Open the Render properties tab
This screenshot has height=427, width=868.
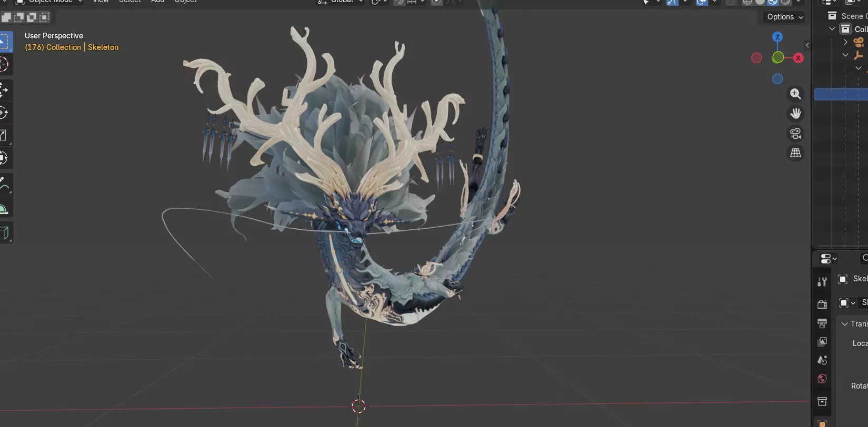tap(822, 304)
